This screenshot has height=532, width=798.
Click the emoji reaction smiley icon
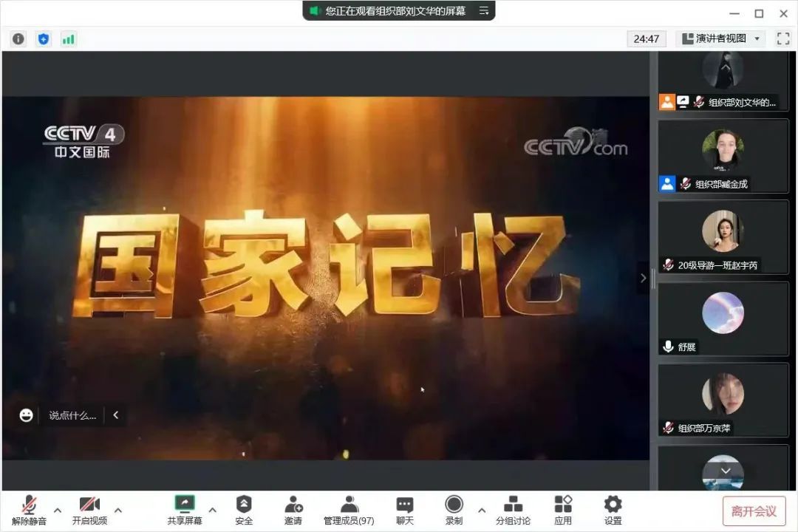(x=26, y=415)
